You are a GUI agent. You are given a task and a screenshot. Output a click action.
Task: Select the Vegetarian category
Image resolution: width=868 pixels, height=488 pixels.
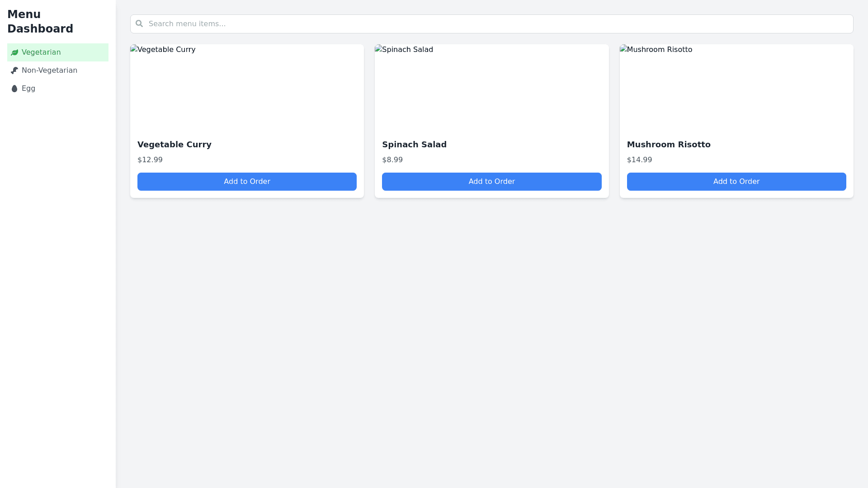point(57,52)
